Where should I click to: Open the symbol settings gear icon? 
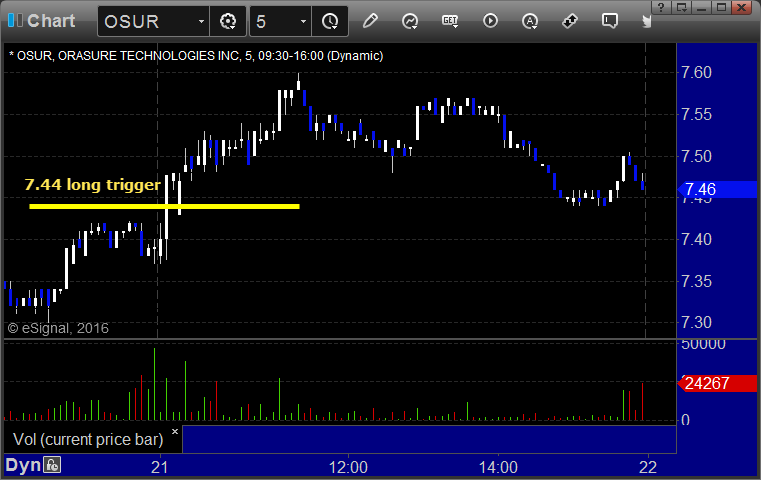[228, 21]
